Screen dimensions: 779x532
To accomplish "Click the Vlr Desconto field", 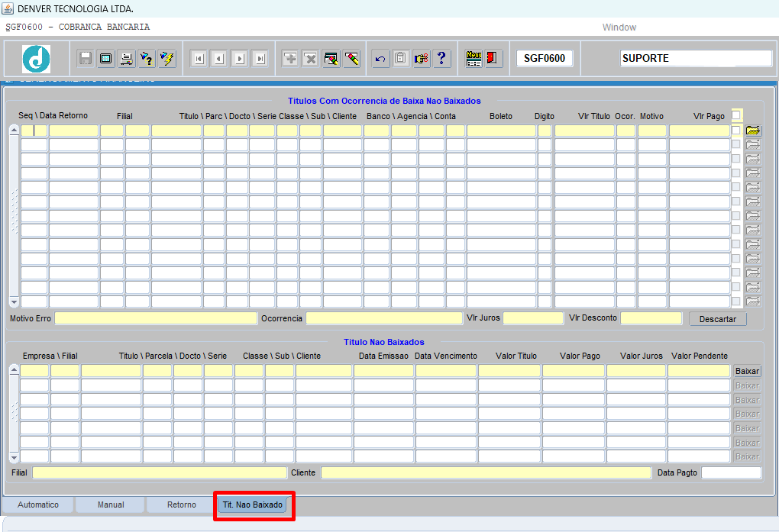I will (x=651, y=318).
